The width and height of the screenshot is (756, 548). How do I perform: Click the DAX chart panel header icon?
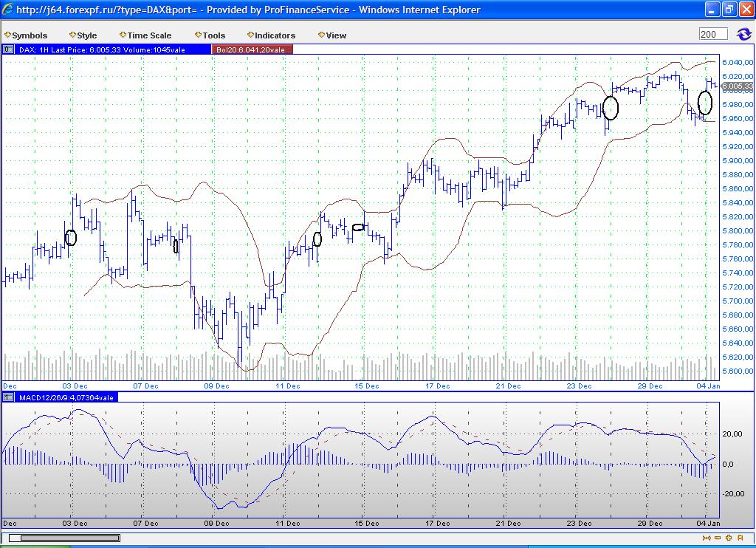click(x=8, y=49)
